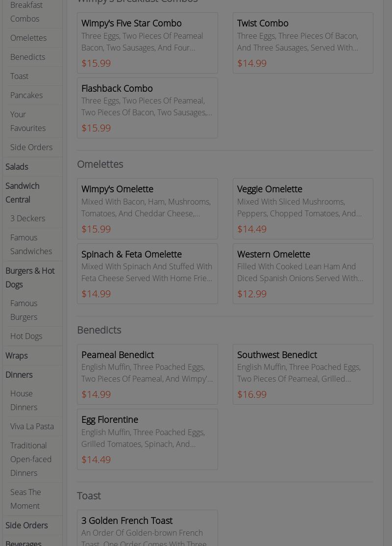The width and height of the screenshot is (392, 546).
Task: Pick the Veggie Omelette card
Action: coord(303,208)
